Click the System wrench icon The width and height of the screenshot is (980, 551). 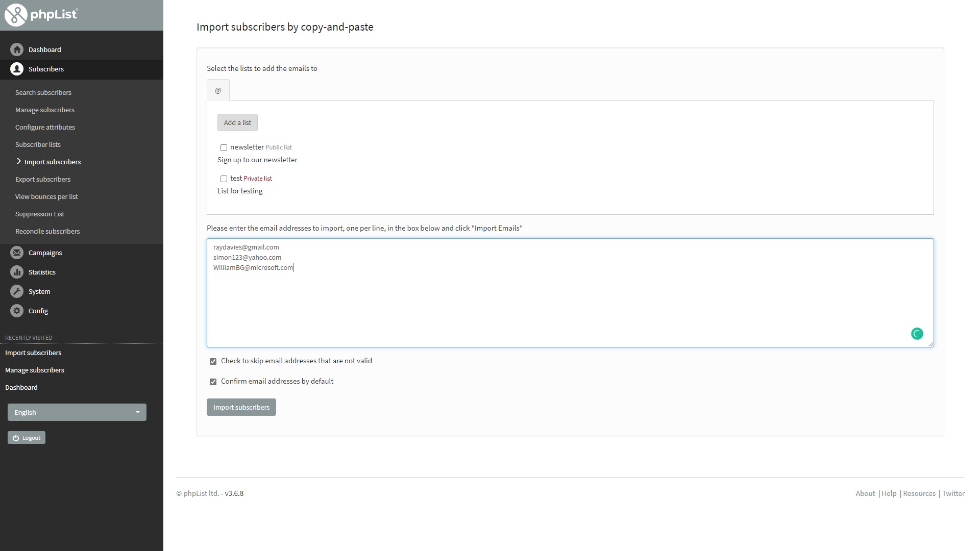[17, 291]
